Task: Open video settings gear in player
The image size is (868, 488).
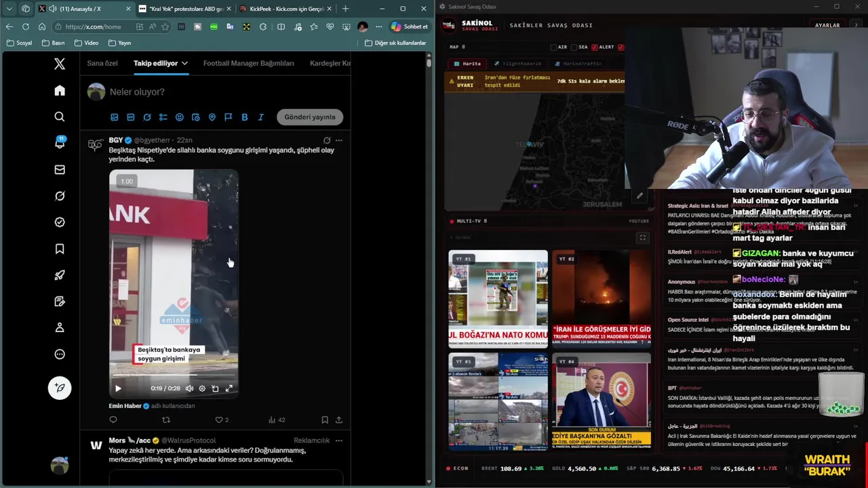Action: point(202,388)
